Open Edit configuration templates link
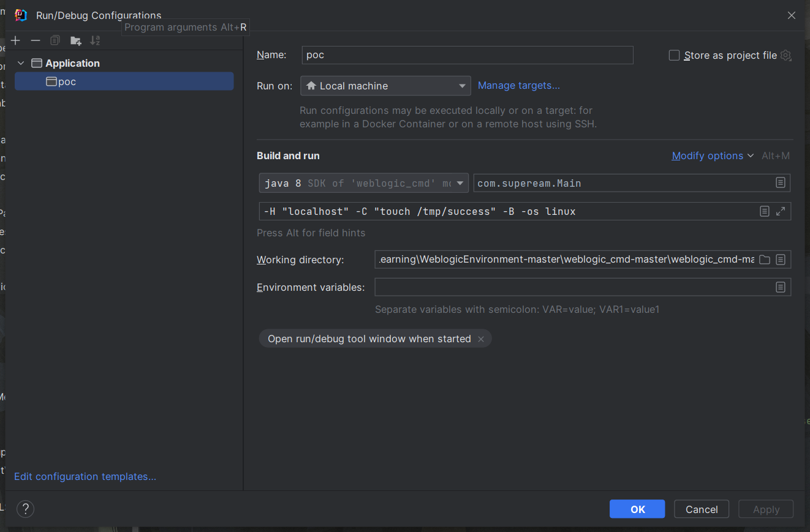 pyautogui.click(x=85, y=476)
